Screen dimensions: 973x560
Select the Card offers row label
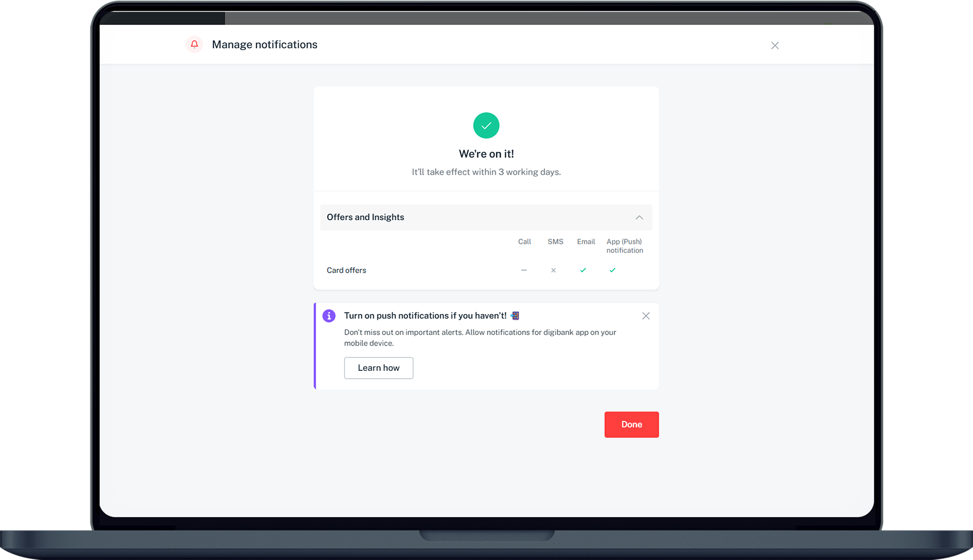pos(346,270)
